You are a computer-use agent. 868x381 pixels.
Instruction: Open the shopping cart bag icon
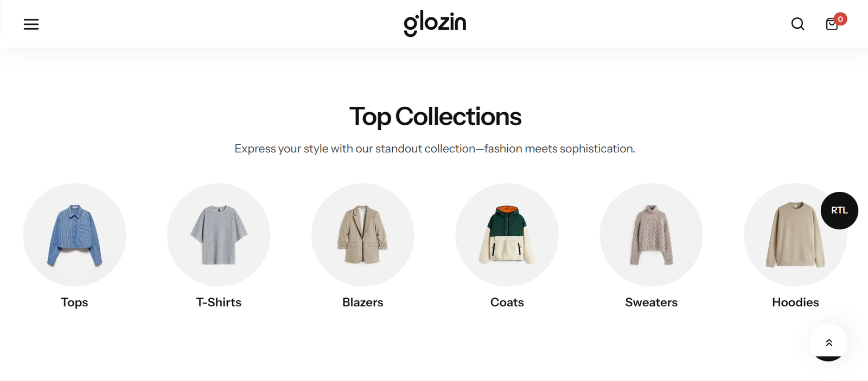tap(831, 25)
